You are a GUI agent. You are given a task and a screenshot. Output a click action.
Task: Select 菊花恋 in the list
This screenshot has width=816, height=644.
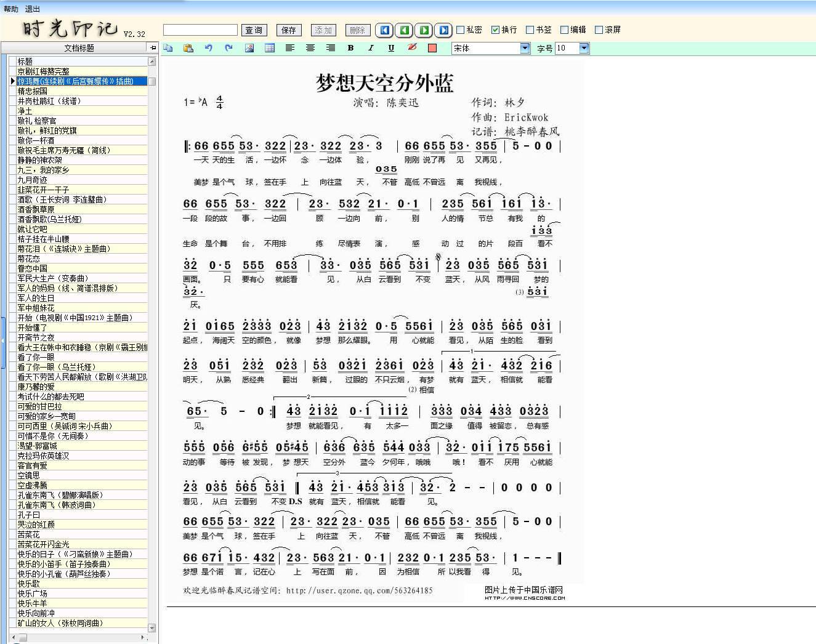[x=81, y=259]
